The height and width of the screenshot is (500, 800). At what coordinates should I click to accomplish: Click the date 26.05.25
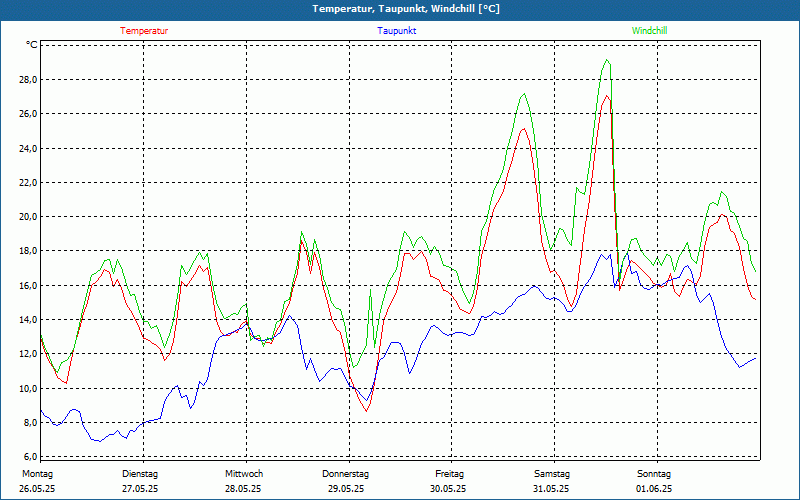[37, 489]
